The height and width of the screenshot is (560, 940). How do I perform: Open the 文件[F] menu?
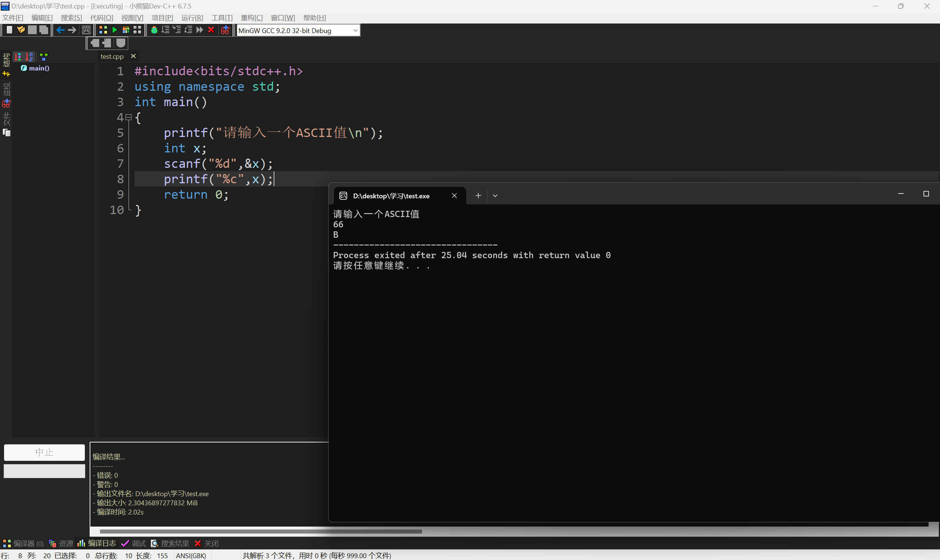pos(13,18)
